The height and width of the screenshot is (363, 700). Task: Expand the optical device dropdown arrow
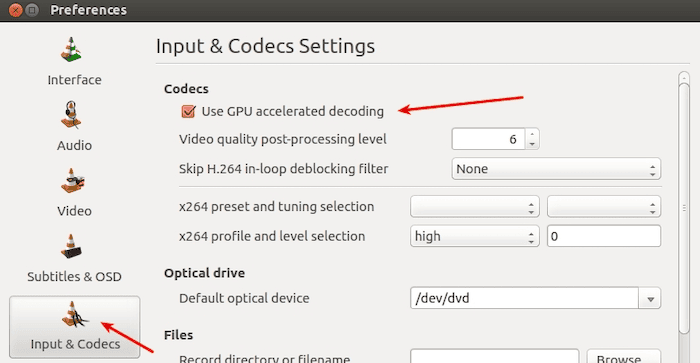point(650,298)
